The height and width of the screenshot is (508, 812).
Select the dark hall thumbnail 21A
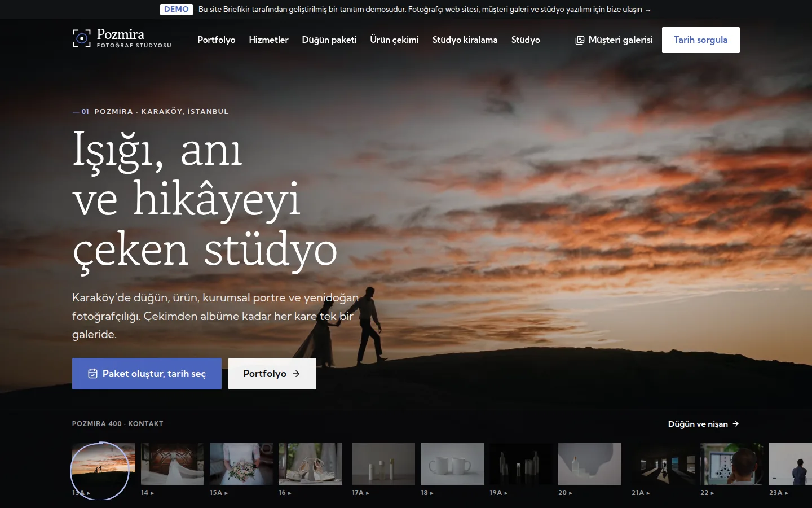663,464
